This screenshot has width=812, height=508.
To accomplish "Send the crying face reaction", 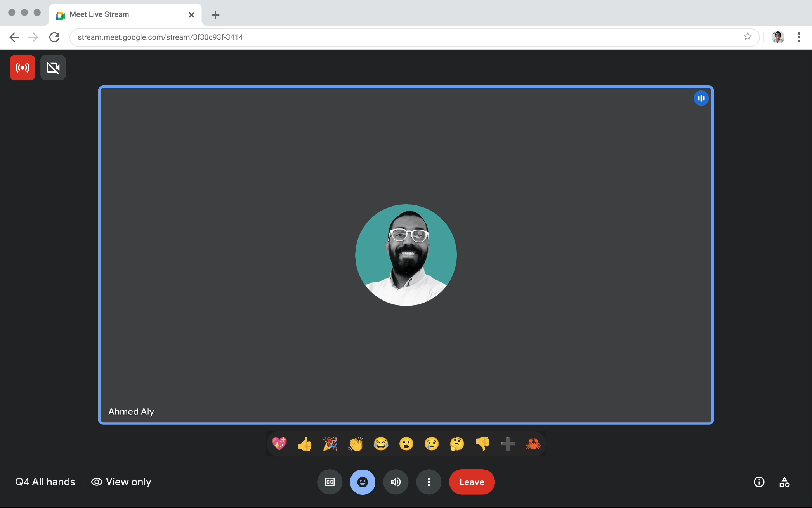I will (432, 444).
